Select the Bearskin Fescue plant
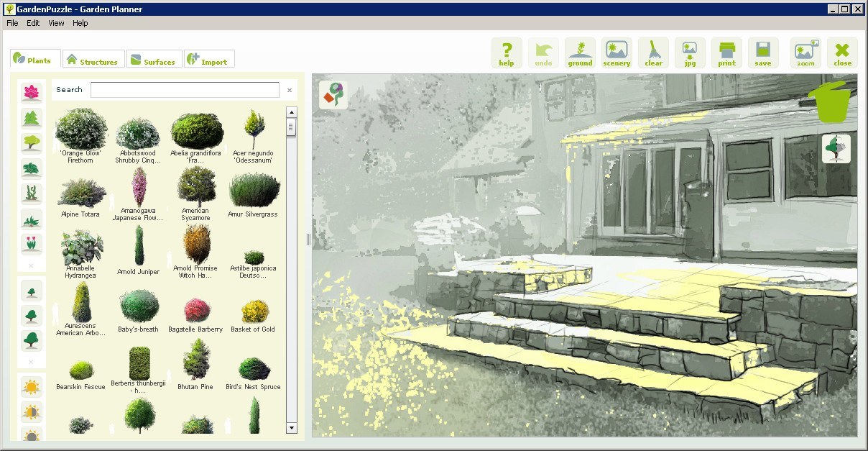 [x=80, y=375]
